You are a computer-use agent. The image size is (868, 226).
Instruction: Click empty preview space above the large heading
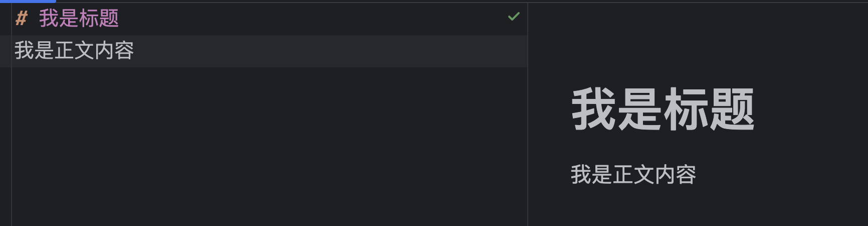[698, 43]
